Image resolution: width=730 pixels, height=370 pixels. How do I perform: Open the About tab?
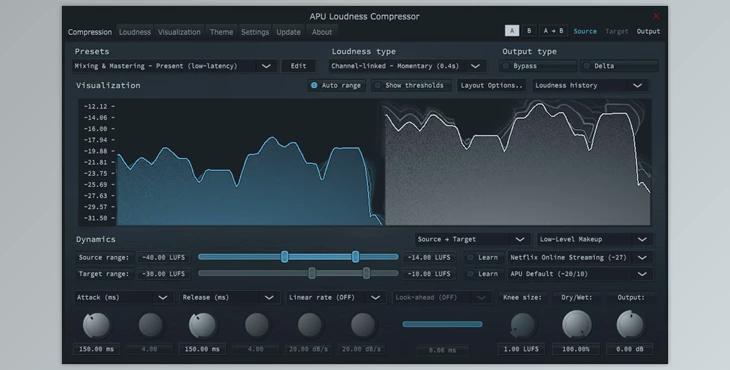tap(322, 32)
